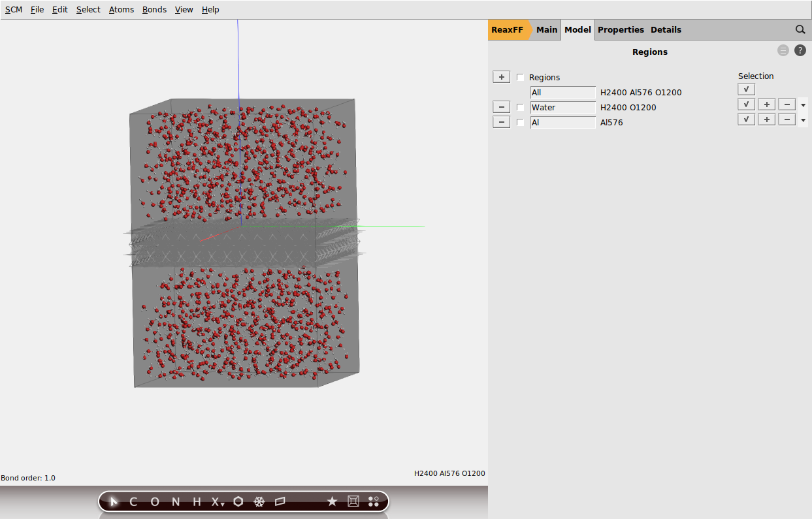
Task: Open the Bonds menu
Action: [154, 10]
